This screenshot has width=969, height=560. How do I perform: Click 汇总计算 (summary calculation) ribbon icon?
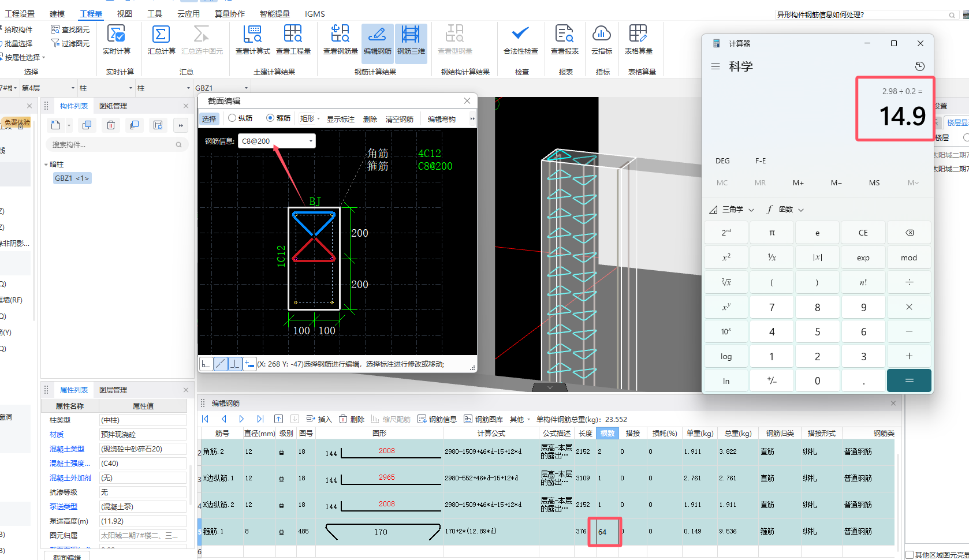(161, 40)
